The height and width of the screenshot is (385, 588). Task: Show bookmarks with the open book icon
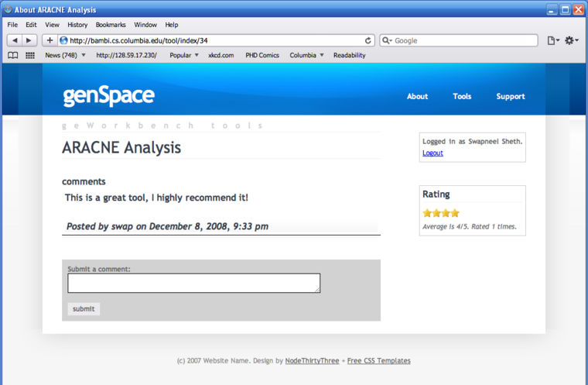tap(13, 56)
